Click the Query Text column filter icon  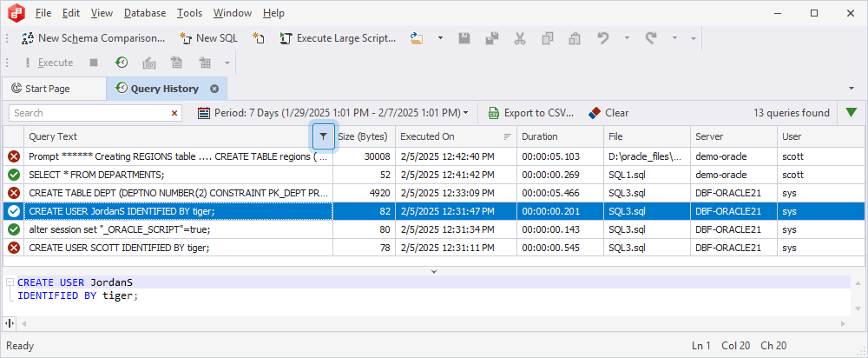point(324,136)
